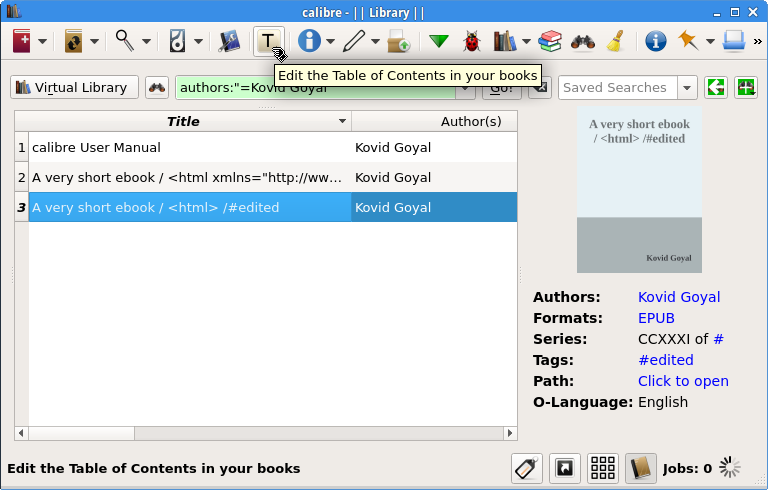
Task: Click Kovid Goyal cell in User Manual row
Action: [434, 147]
